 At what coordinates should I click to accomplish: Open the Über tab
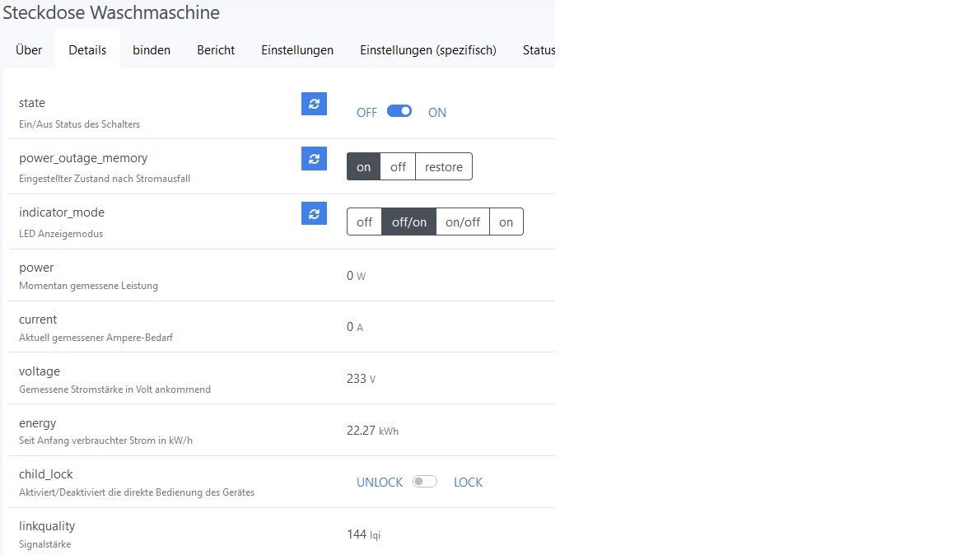click(29, 49)
